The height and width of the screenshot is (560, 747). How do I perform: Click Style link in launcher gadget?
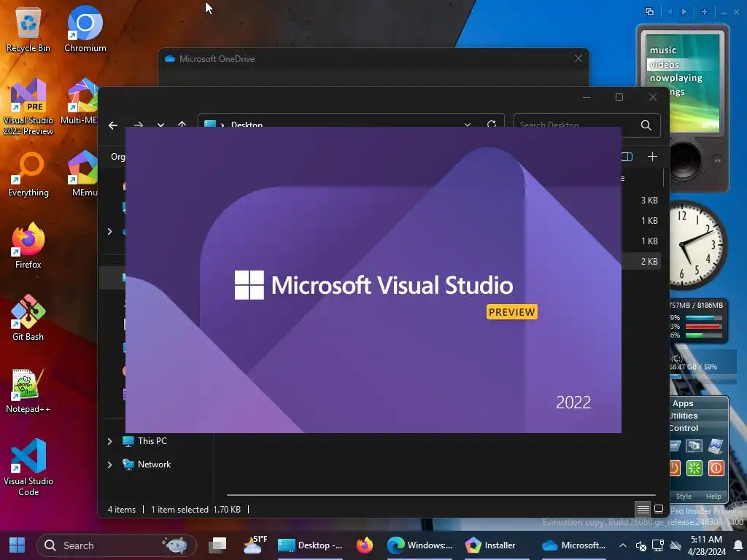pos(684,496)
